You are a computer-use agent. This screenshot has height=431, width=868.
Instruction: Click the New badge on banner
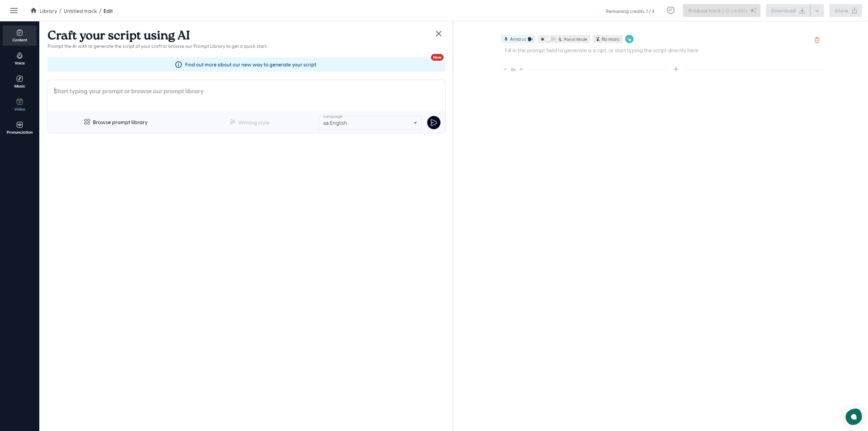point(437,57)
